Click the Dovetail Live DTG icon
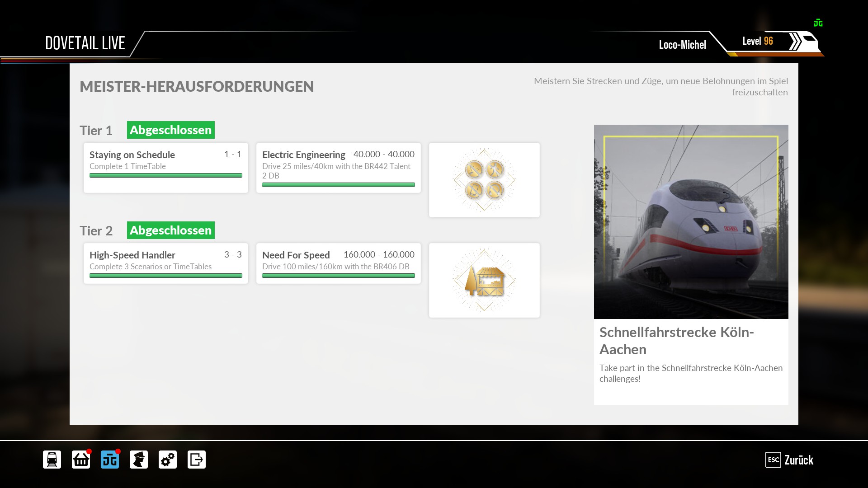Screen dimensions: 868x488 110,460
